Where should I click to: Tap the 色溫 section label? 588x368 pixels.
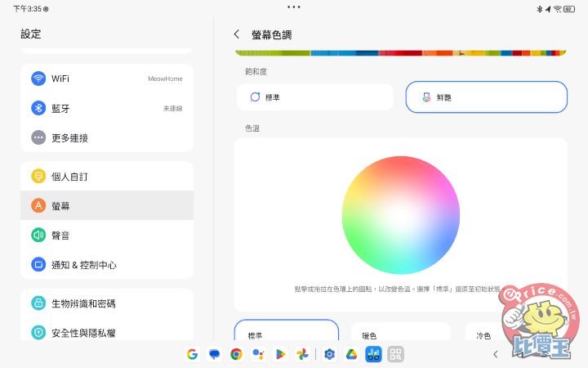252,128
